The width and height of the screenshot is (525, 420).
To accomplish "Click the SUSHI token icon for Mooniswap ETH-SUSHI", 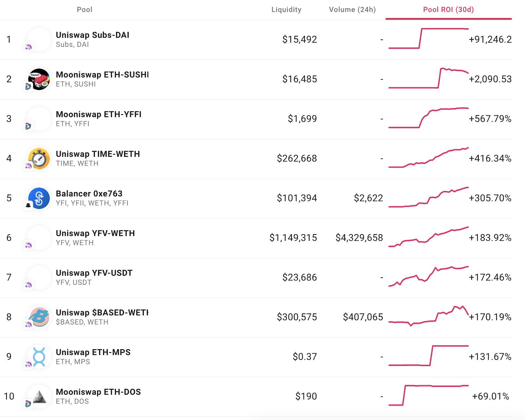I will click(39, 79).
